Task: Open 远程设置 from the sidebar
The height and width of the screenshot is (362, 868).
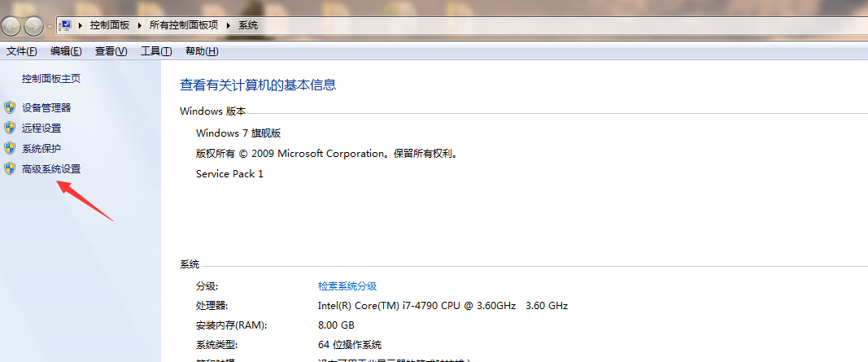Action: (x=41, y=129)
